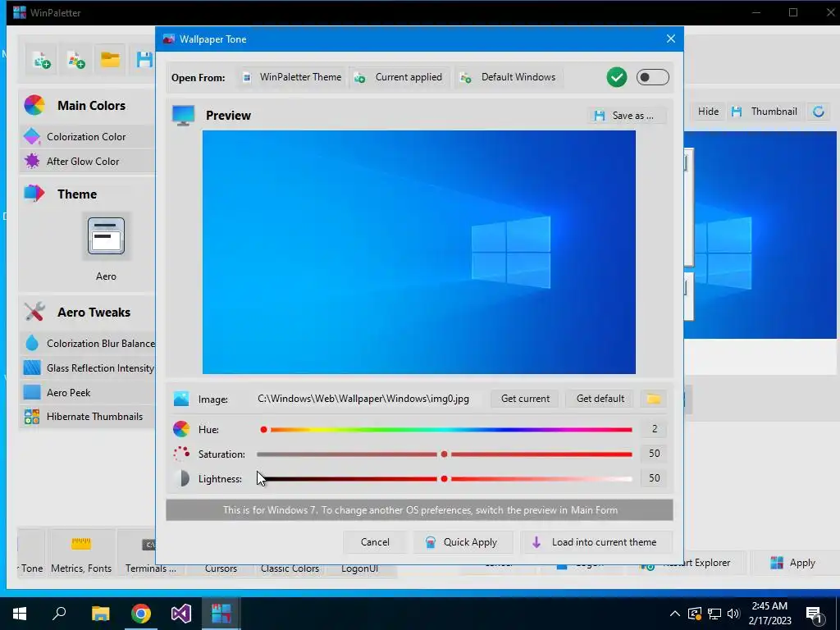The height and width of the screenshot is (630, 840).
Task: Open Windows Start menu
Action: click(x=20, y=614)
